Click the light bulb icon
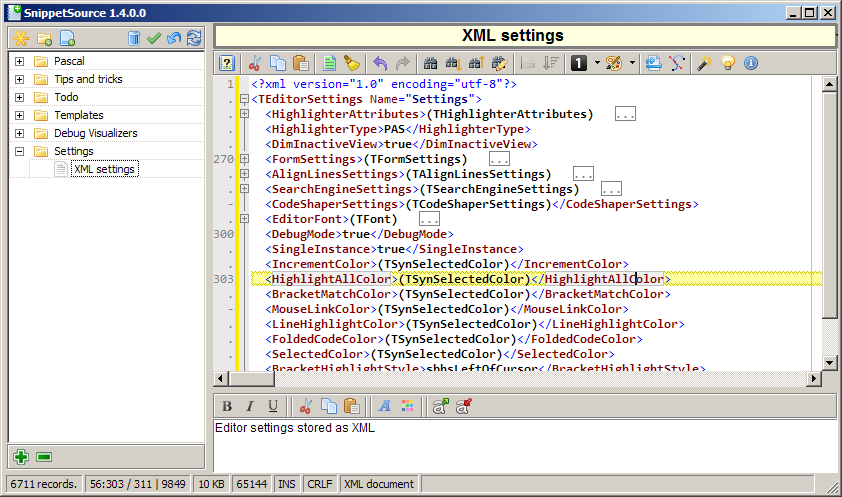 (728, 63)
